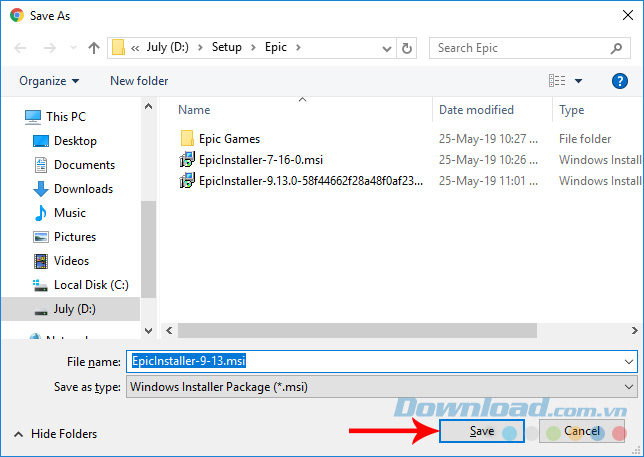644x457 pixels.
Task: Click the navigation pane scroll down arrow
Action: [x=149, y=331]
